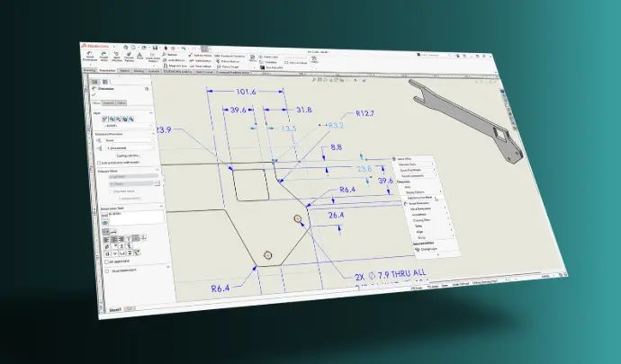Run the Spell Checker tool
Screen dimensions: 621x364
(x=117, y=58)
